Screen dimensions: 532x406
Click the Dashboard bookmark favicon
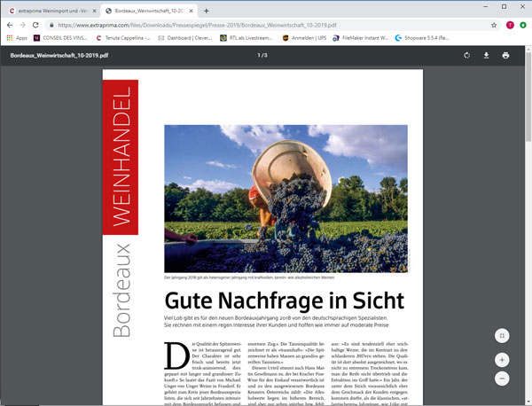(161, 38)
